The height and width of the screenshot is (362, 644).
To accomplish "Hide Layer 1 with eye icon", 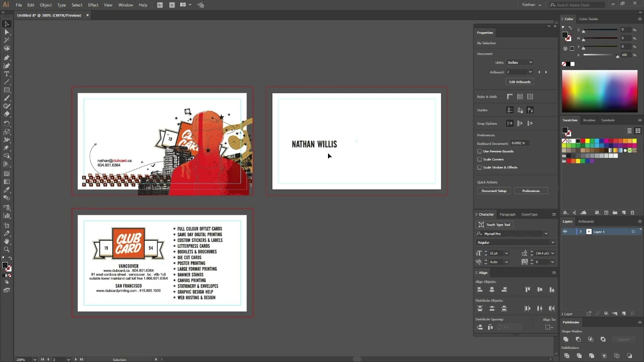I will coord(565,232).
